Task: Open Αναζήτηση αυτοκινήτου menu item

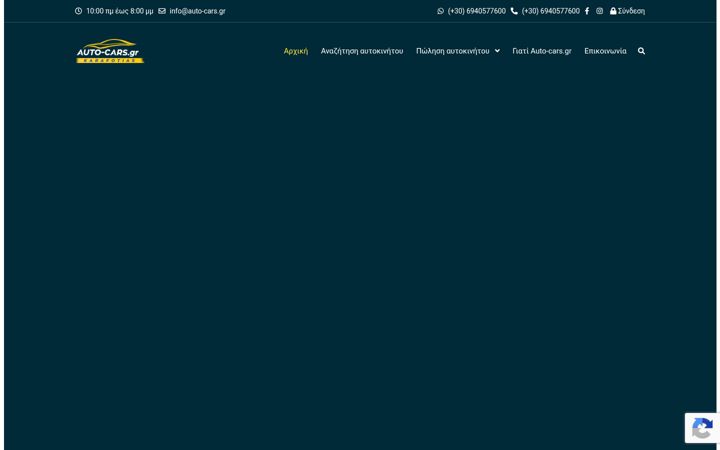Action: 362,51
